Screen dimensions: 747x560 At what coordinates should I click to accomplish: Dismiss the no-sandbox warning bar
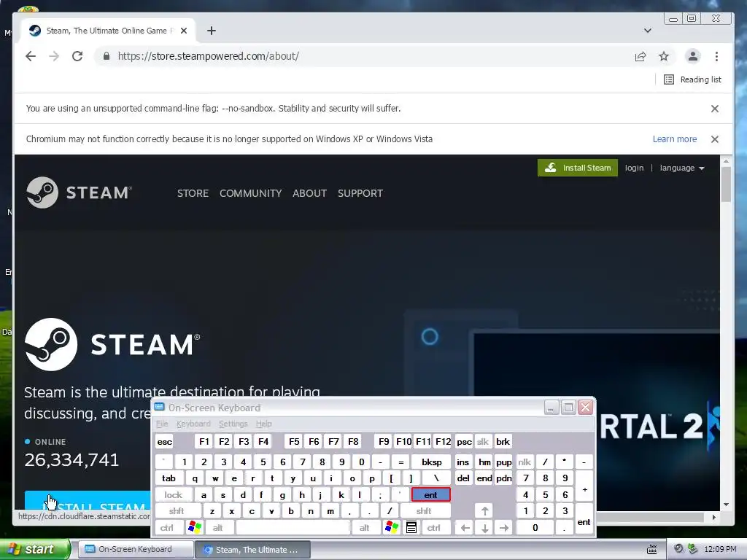pyautogui.click(x=715, y=109)
